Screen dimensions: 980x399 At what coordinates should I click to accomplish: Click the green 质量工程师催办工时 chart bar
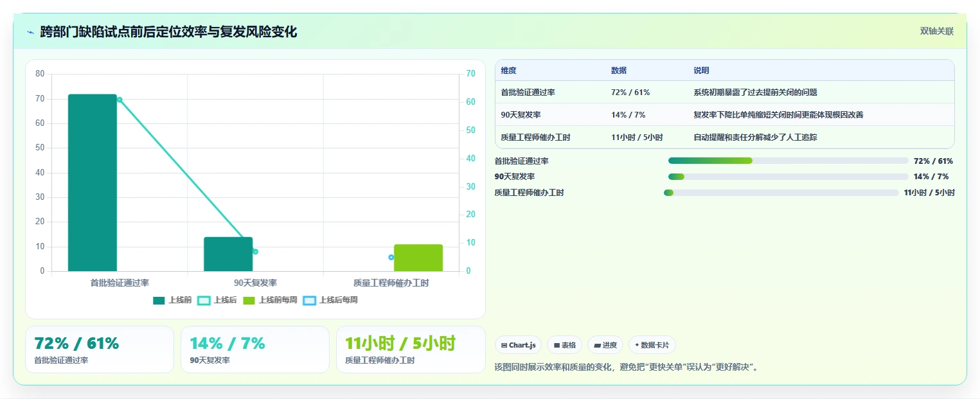point(418,258)
